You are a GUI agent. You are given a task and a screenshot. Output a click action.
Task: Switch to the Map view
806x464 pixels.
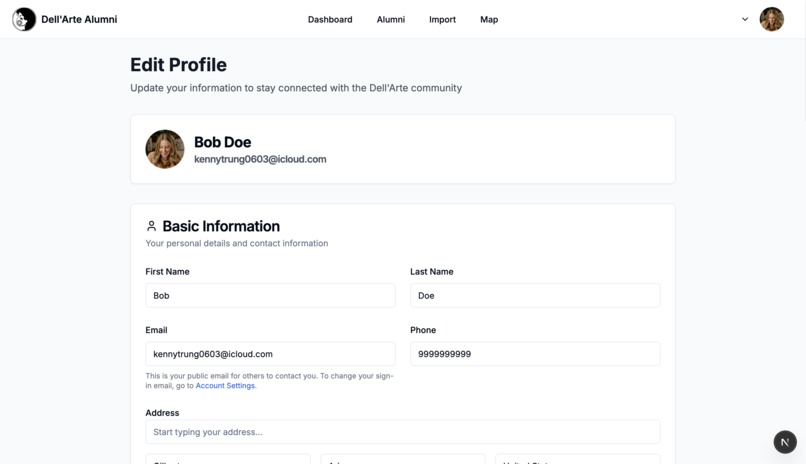489,20
